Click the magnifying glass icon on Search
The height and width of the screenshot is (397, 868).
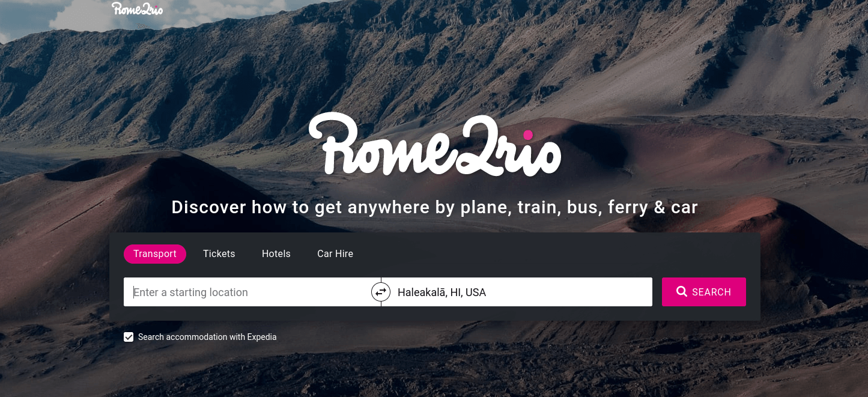(x=682, y=291)
